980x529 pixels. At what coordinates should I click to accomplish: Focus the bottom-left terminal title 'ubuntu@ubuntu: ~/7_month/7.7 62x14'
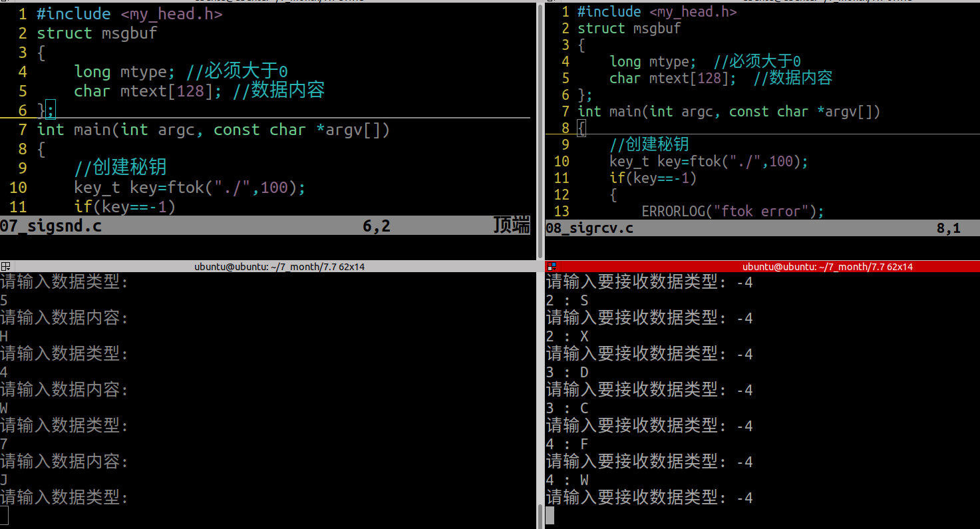tap(279, 267)
